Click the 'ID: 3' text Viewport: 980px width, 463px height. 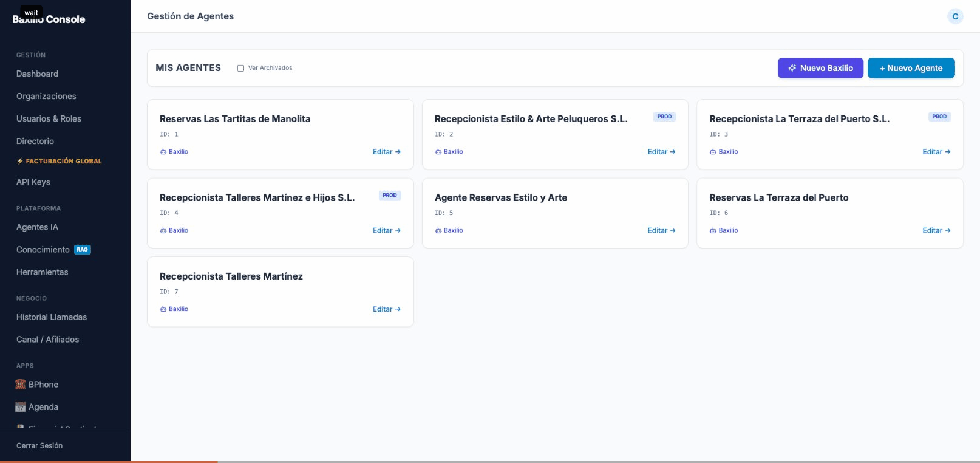tap(719, 134)
